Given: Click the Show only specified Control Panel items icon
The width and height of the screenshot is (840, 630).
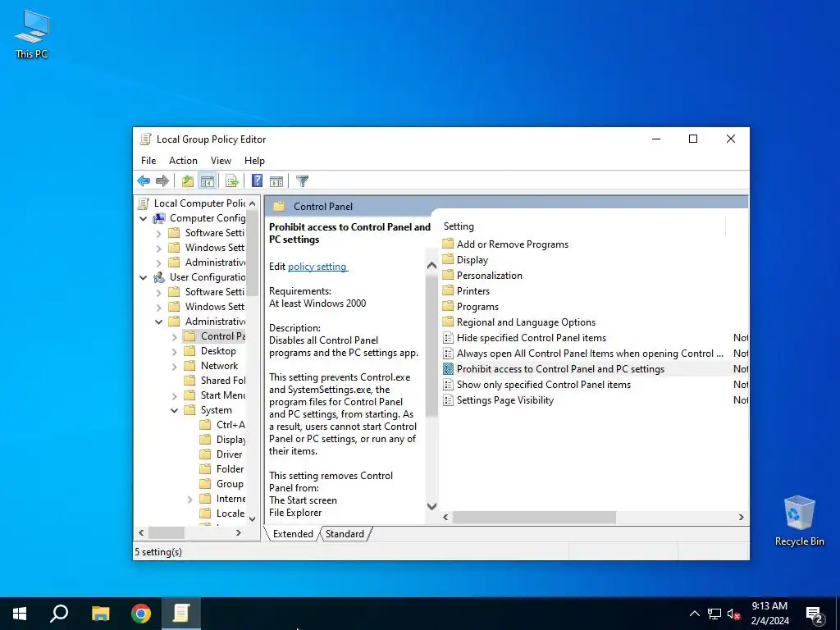Looking at the screenshot, I should pyautogui.click(x=448, y=384).
